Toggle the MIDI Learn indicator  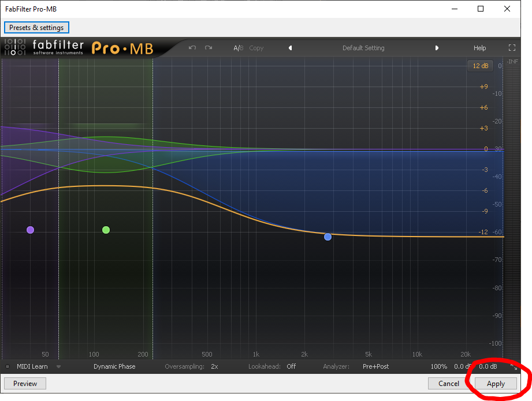tap(8, 366)
